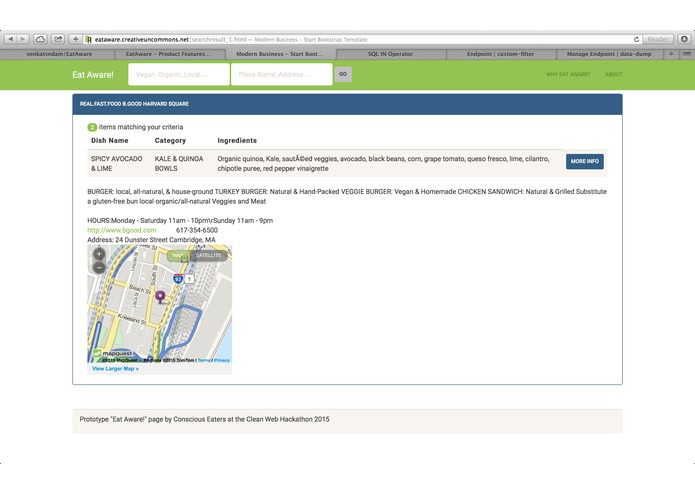Viewport: 695px width, 494px height.
Task: Switch to the EatAware - Product Features tab
Action: 168,54
